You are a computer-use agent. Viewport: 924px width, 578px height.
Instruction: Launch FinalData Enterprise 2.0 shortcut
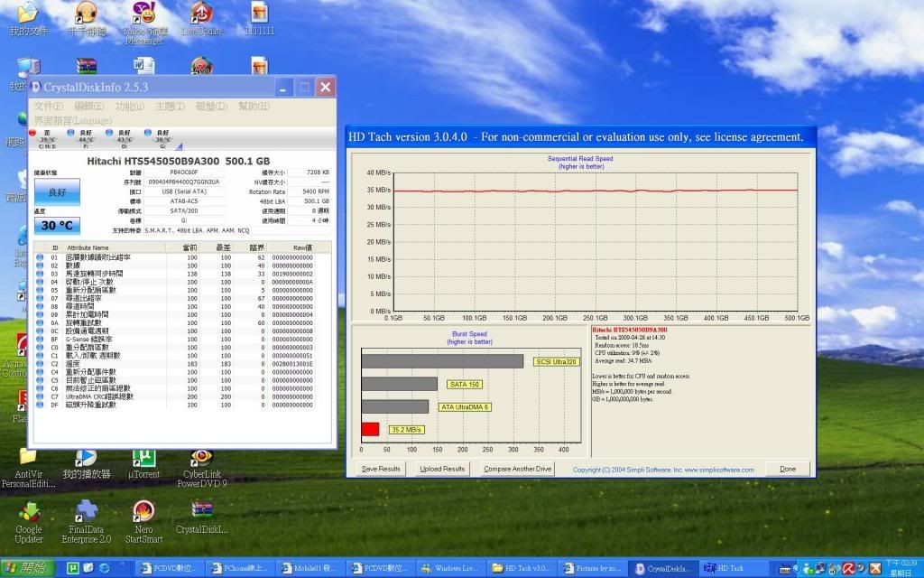pos(86,523)
